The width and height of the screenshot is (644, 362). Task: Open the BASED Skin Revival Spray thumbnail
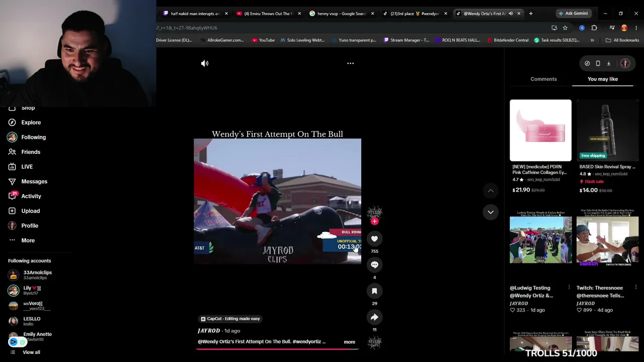pyautogui.click(x=607, y=130)
